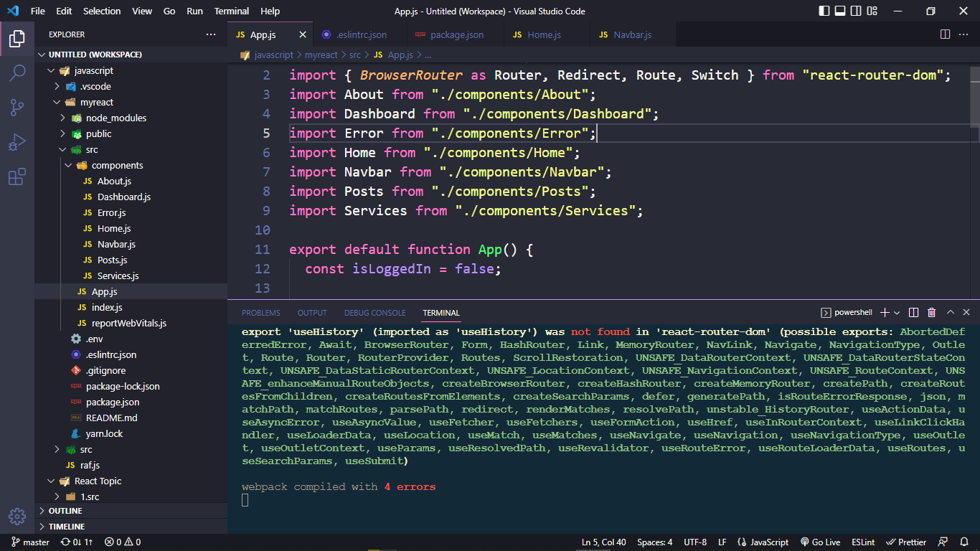
Task: Expand the 1.src folder
Action: [x=131, y=496]
